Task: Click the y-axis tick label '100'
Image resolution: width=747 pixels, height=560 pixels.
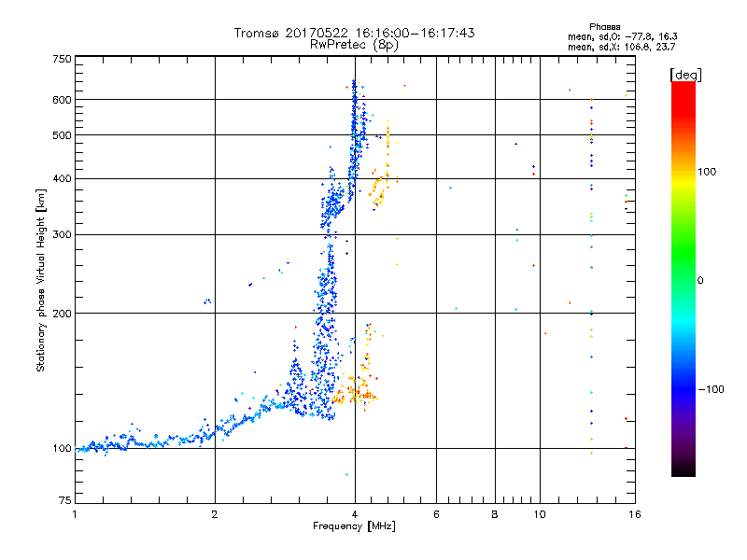Action: 62,449
